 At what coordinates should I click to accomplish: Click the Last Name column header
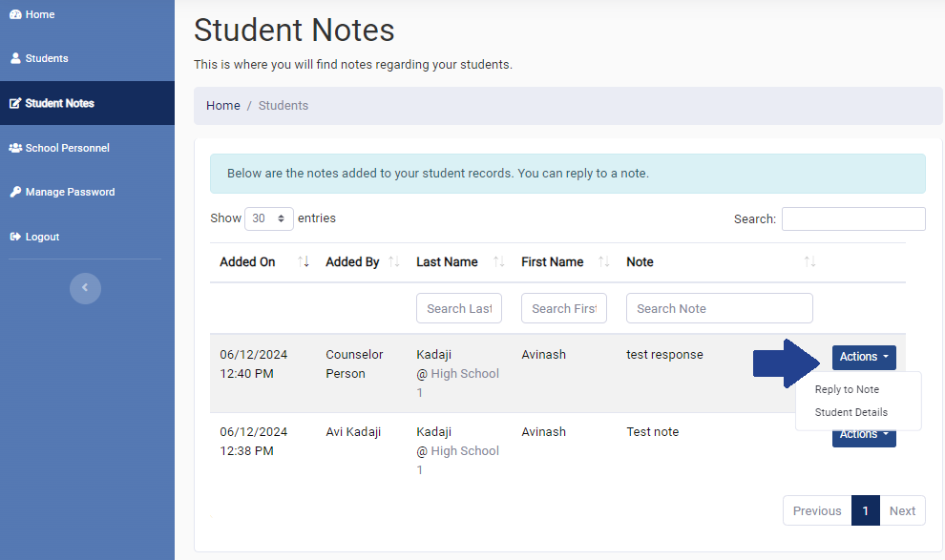click(x=447, y=262)
